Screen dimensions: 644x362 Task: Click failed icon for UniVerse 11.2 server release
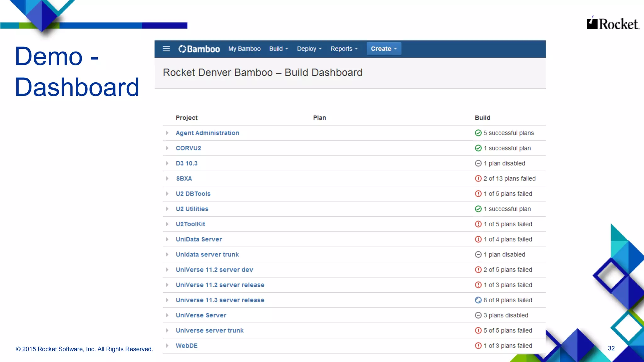[478, 285]
